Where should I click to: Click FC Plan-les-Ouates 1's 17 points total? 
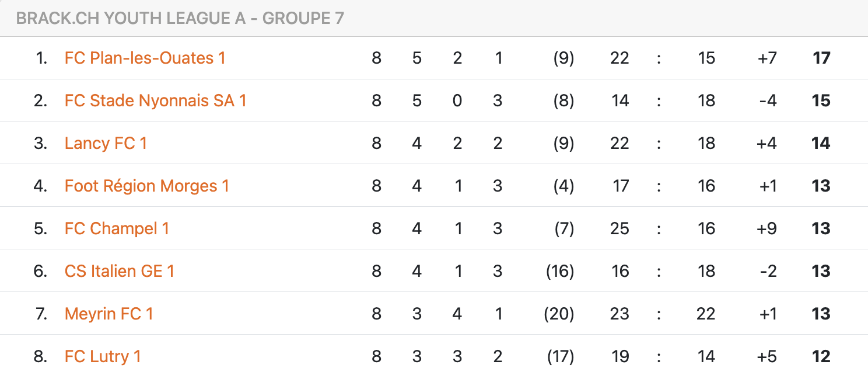coord(821,58)
